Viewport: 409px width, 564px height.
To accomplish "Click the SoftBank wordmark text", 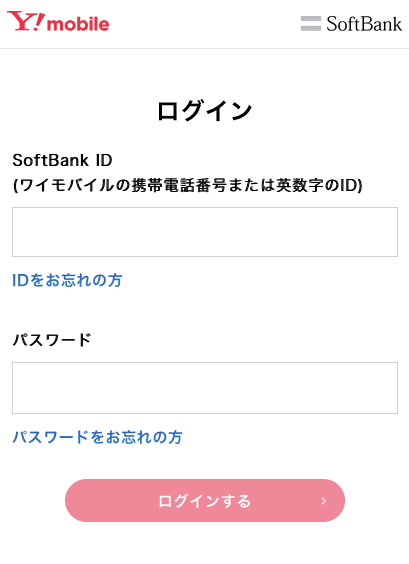I will click(x=364, y=24).
